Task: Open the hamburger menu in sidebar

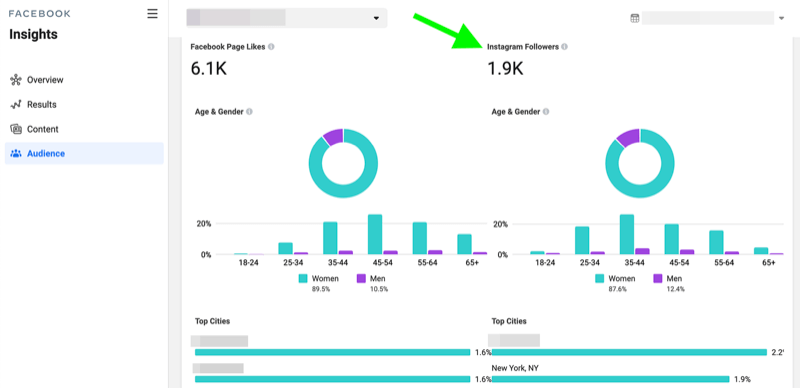Action: [x=152, y=14]
